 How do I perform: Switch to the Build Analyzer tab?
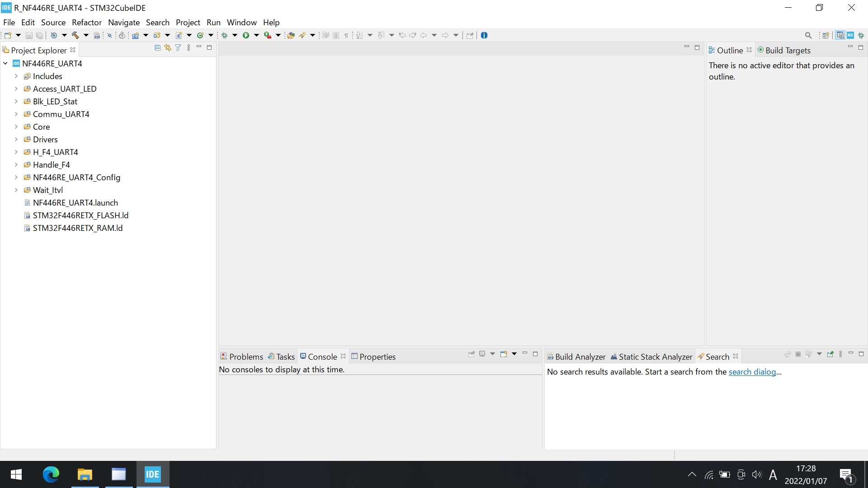click(576, 357)
